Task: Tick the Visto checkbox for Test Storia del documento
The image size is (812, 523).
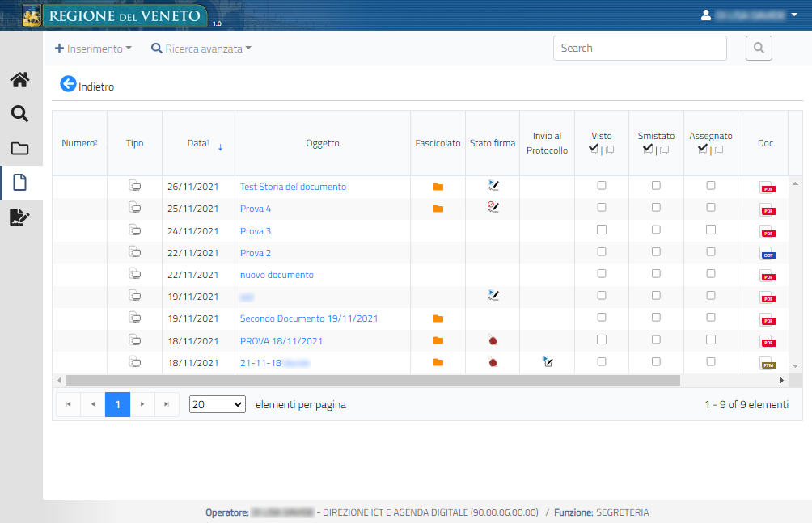Action: point(602,185)
